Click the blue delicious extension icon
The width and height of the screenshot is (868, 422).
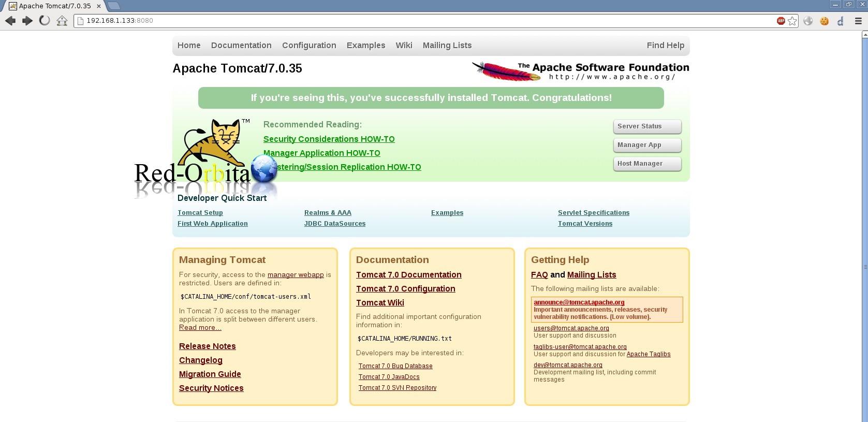[841, 21]
